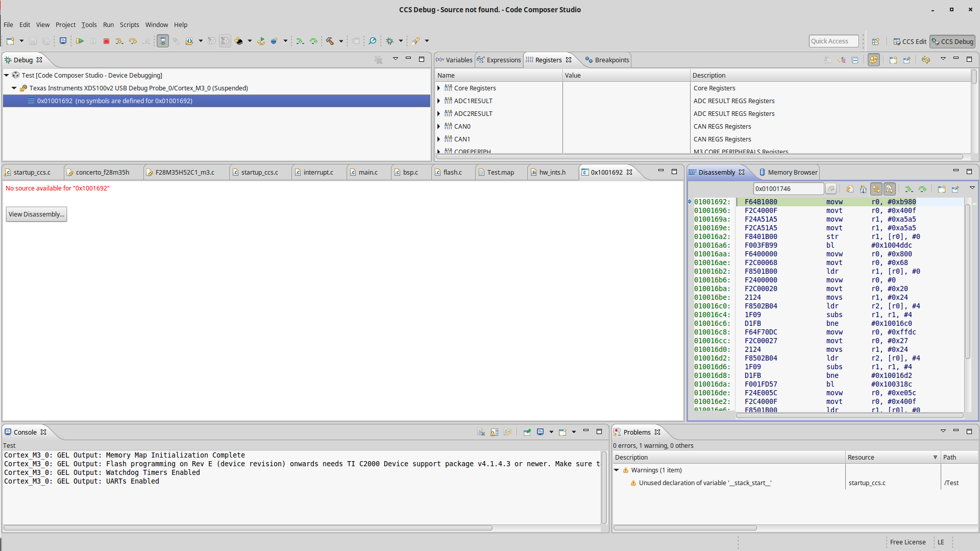Select stack frame 0x01001692 in Debug view
The image size is (980, 551).
[216, 101]
